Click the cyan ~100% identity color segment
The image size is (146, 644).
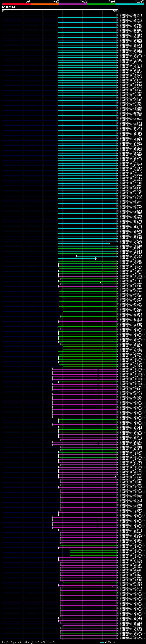pos(130,4)
